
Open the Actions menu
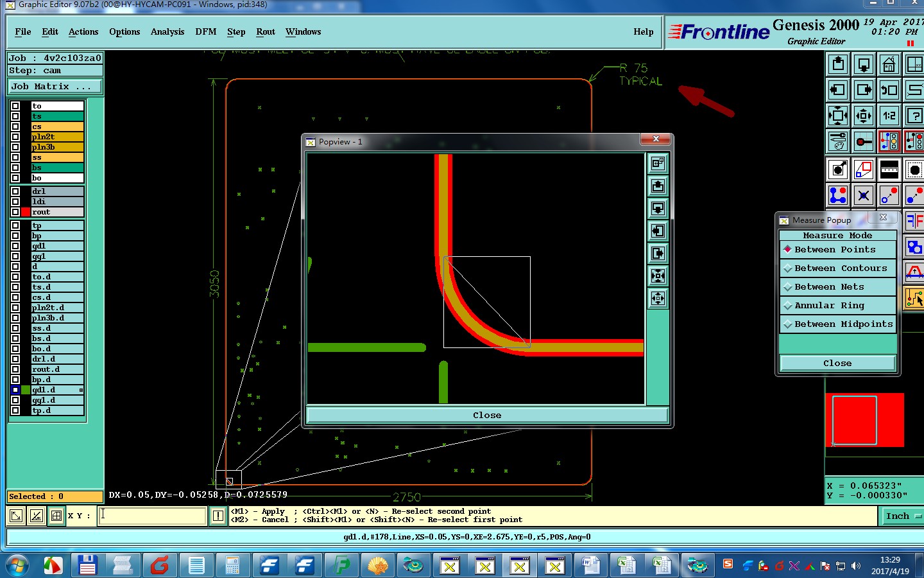tap(83, 31)
